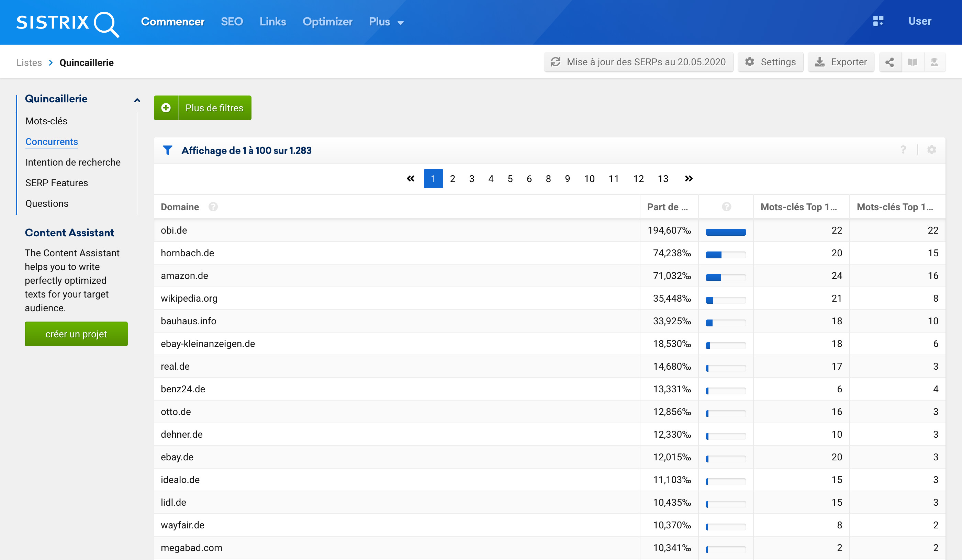
Task: Click the wikipedia.org domain
Action: (189, 299)
